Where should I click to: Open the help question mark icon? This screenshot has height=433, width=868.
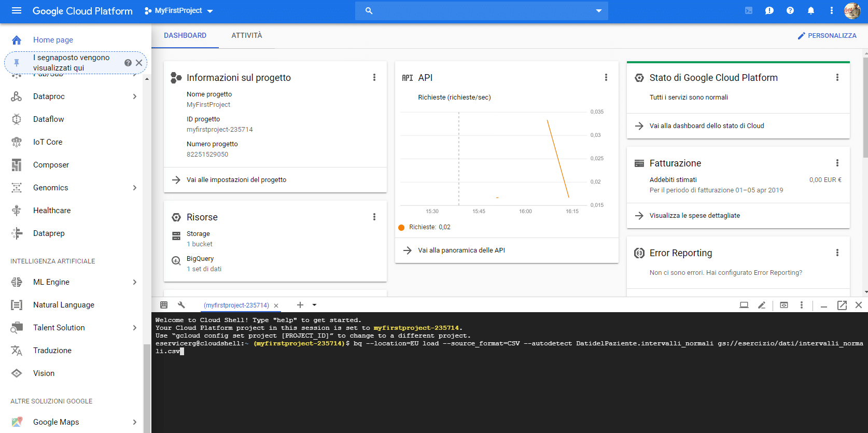click(790, 10)
